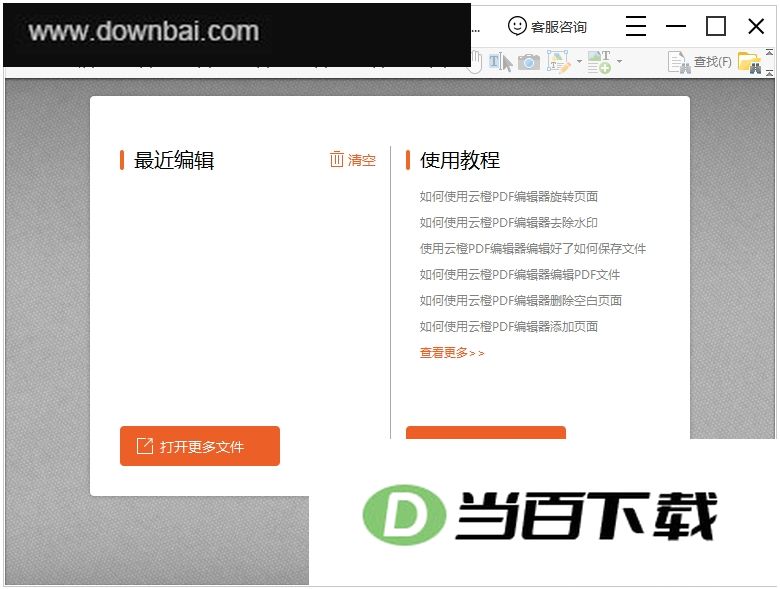Open tutorial 如何使用云橙PDF编辑器添加页面
Image resolution: width=780 pixels, height=589 pixels.
pyautogui.click(x=508, y=326)
